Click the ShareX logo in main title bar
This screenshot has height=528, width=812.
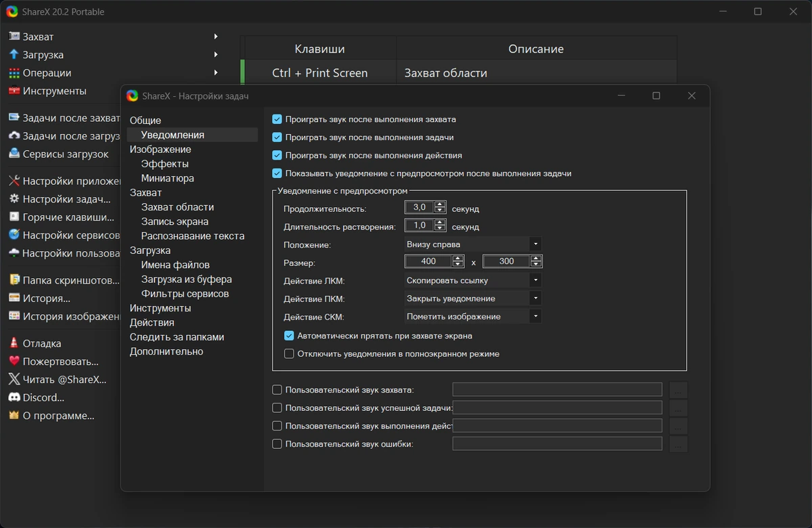12,12
